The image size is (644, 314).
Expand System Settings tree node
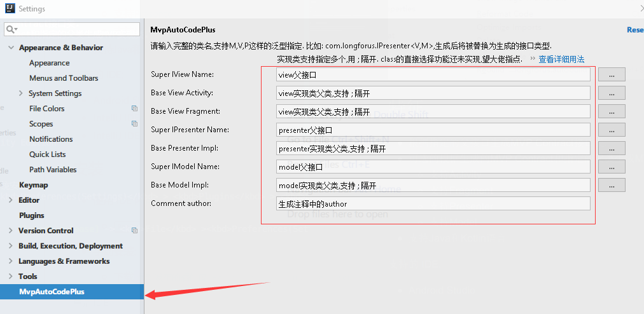[x=20, y=93]
